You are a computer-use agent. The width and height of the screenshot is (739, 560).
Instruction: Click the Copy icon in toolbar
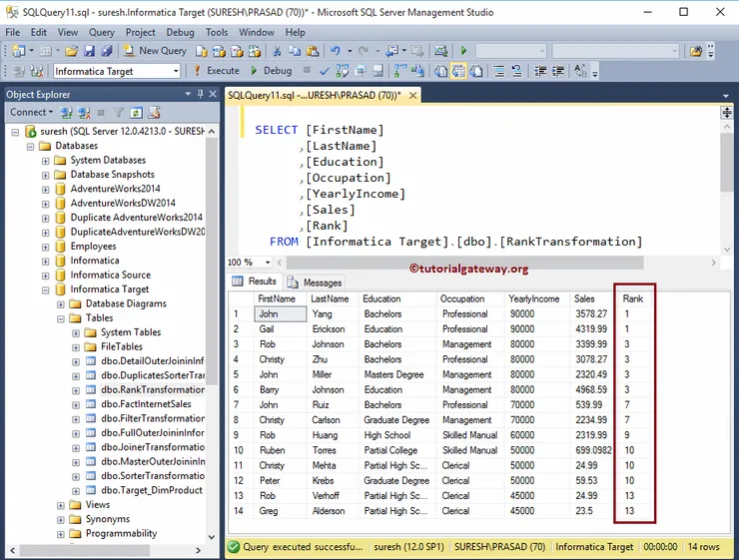tap(295, 51)
